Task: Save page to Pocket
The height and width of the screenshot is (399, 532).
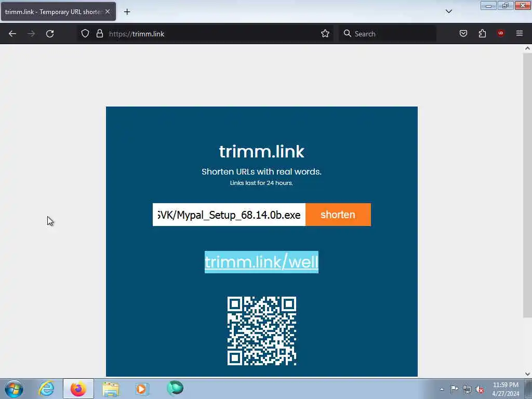Action: click(463, 33)
